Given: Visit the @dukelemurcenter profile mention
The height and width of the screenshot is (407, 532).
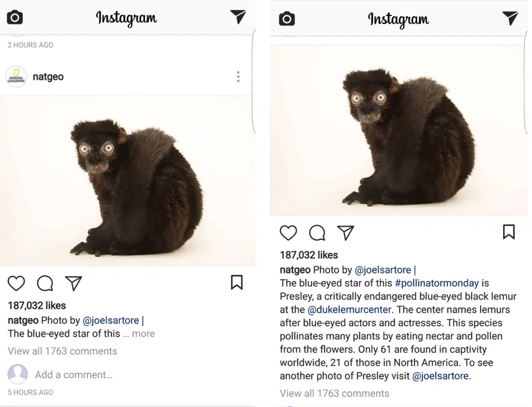Looking at the screenshot, I should click(349, 310).
